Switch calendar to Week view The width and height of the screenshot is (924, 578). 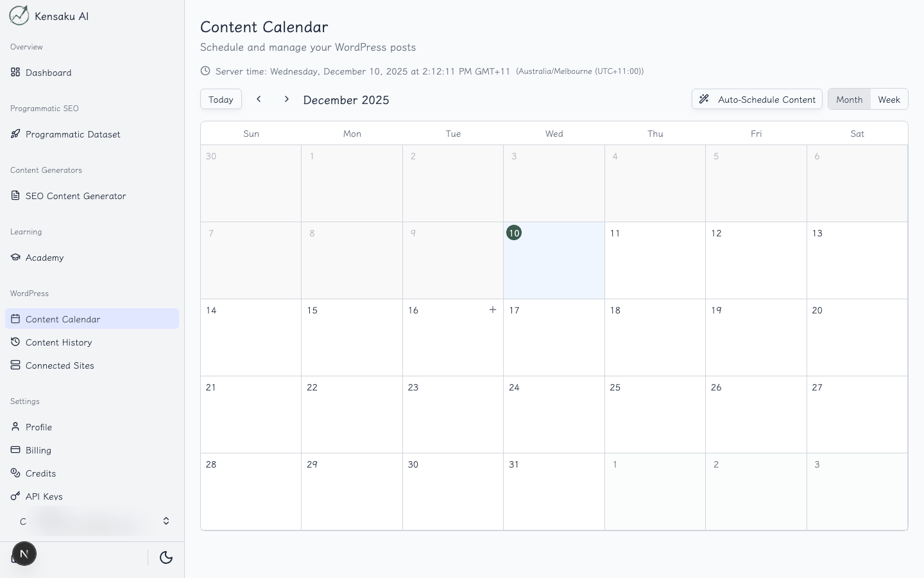[x=889, y=100]
